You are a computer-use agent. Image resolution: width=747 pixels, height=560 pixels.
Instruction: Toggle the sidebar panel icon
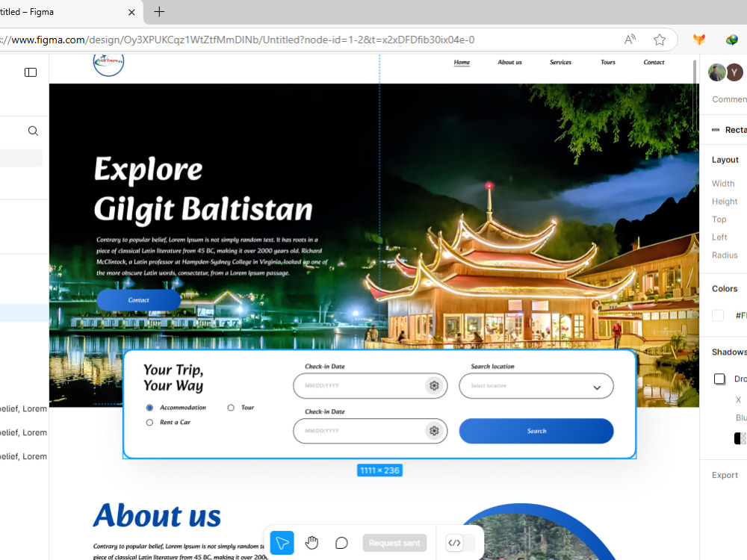(x=31, y=72)
